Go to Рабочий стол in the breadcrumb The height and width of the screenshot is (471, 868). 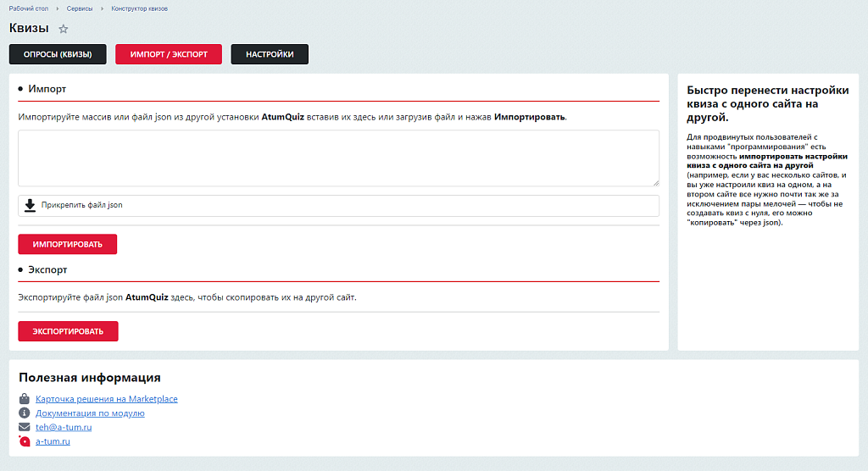[x=27, y=8]
